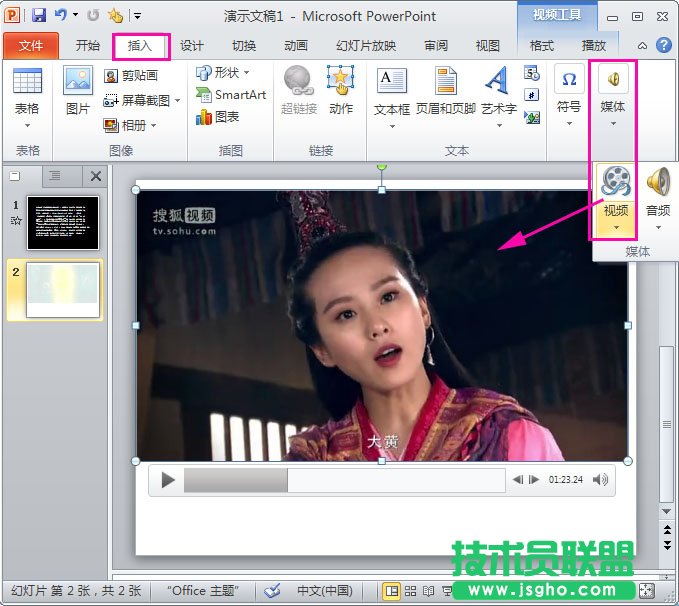This screenshot has width=679, height=606.
Task: Play the video with the play button
Action: (x=168, y=480)
